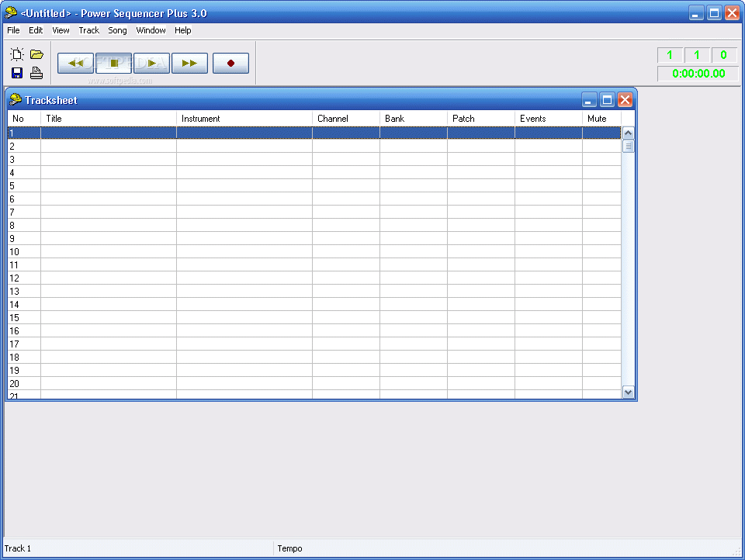This screenshot has height=560, width=745.
Task: Click the Tracksheet vertical scrollbar thumb
Action: click(x=628, y=147)
